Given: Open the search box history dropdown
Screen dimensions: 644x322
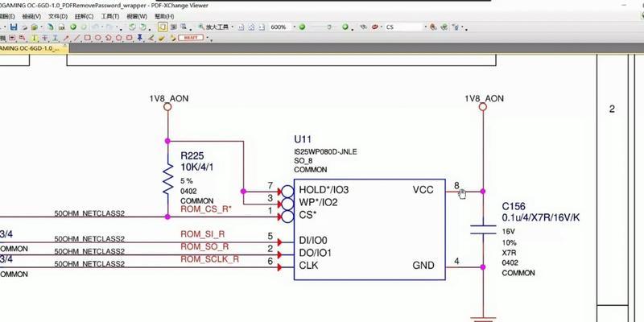Looking at the screenshot, I should pyautogui.click(x=426, y=27).
